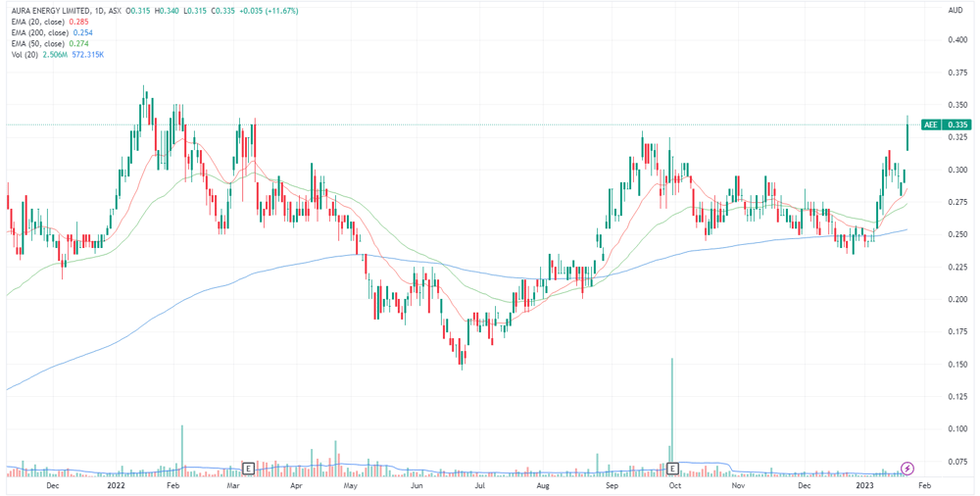Screen dimensions: 980x496
Task: Click the Aug label on time axis
Action: (543, 485)
